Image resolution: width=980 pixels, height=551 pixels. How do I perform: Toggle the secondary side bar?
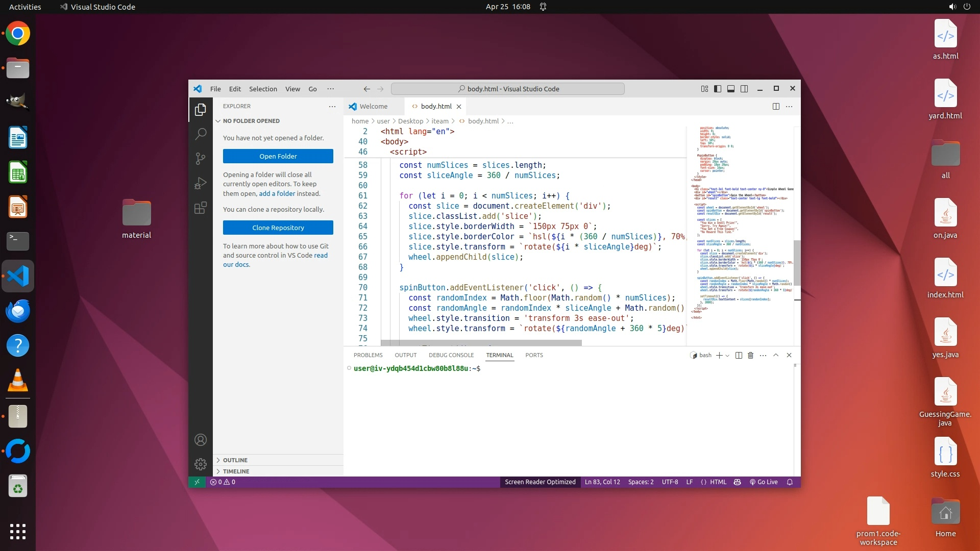pyautogui.click(x=744, y=89)
